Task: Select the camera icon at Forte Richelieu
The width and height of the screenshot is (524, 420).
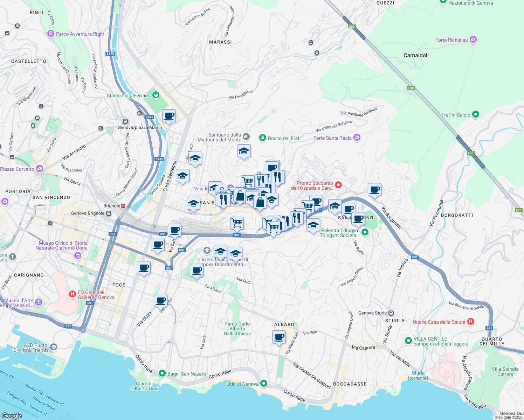Action: [x=474, y=40]
